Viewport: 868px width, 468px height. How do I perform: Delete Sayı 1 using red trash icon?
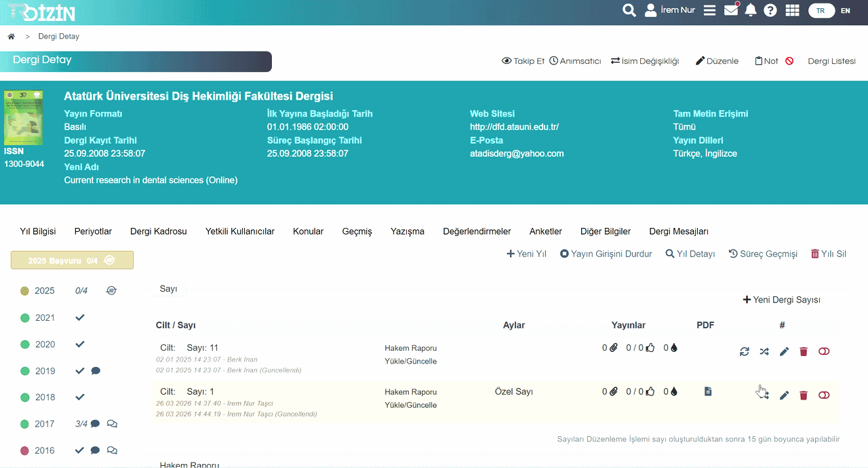804,395
